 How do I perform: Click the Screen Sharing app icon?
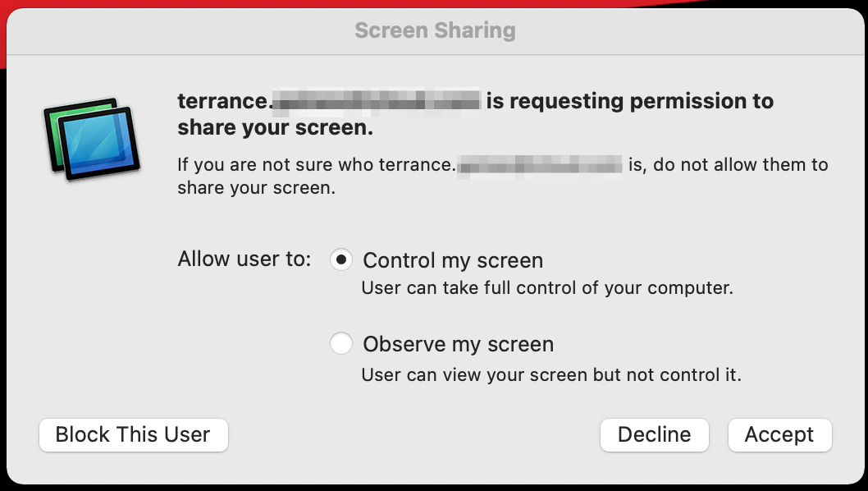92,140
